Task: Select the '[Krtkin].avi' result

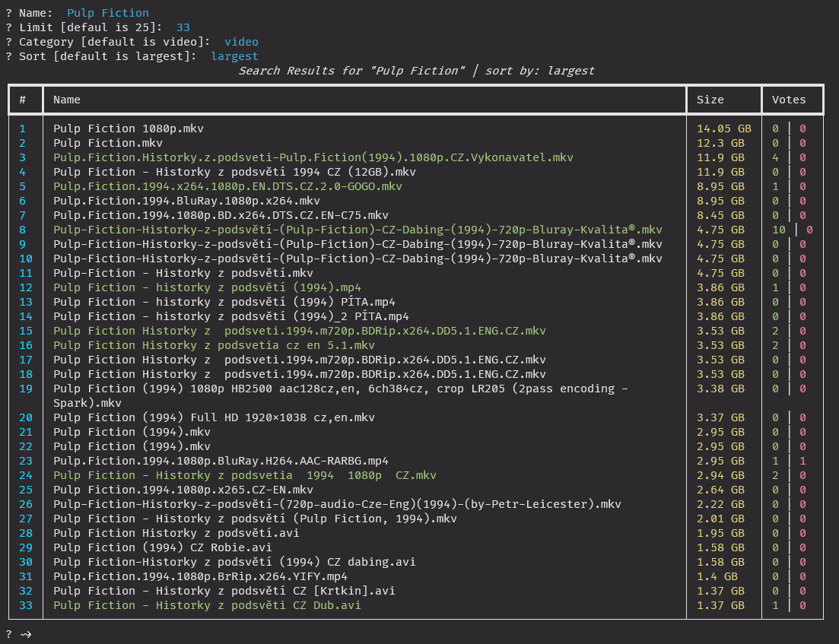Action: coord(224,591)
